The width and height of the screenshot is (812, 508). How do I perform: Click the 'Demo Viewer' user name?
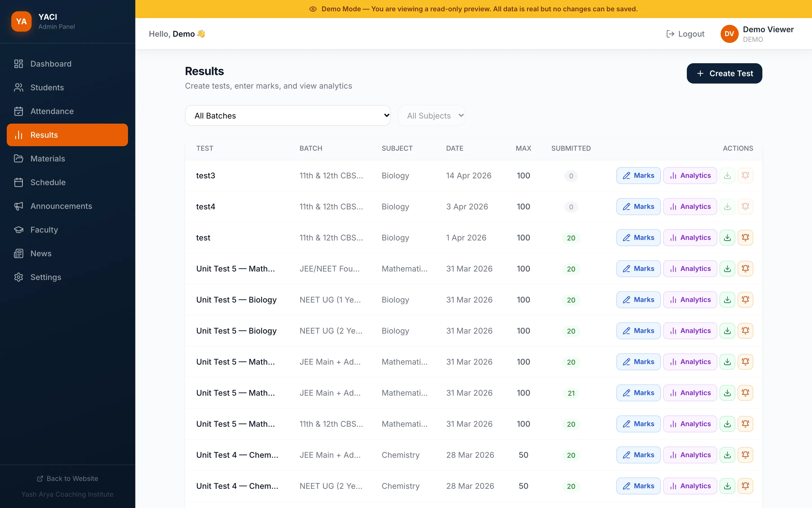768,29
